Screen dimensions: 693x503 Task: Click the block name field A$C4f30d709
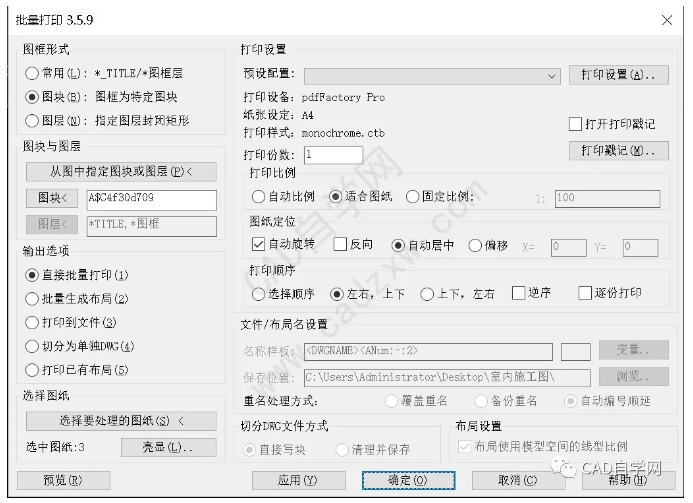[x=152, y=200]
